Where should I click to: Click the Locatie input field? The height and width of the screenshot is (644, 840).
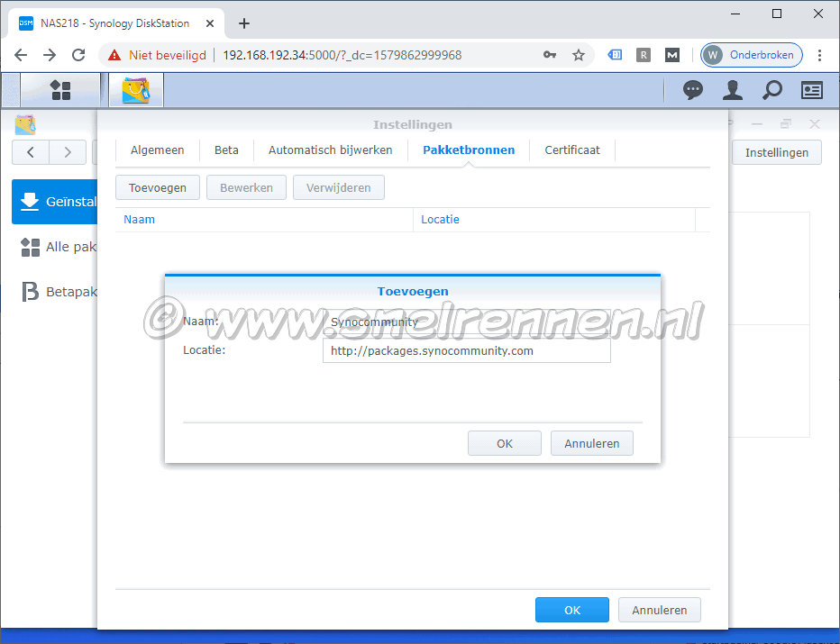(467, 350)
